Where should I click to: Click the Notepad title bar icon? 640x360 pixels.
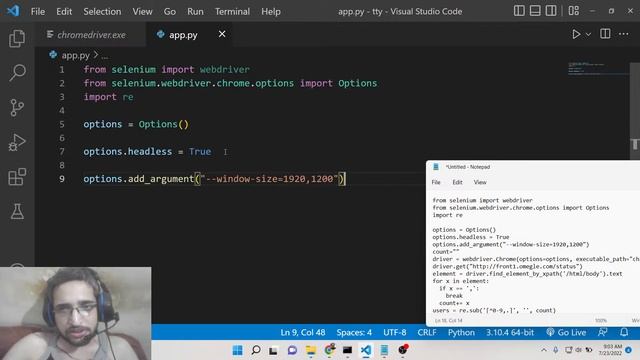pyautogui.click(x=436, y=167)
